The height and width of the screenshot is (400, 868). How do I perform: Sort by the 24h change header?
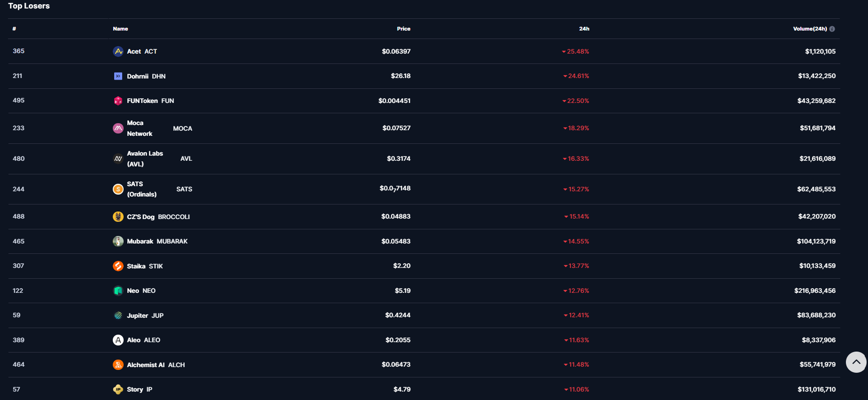[x=584, y=29]
